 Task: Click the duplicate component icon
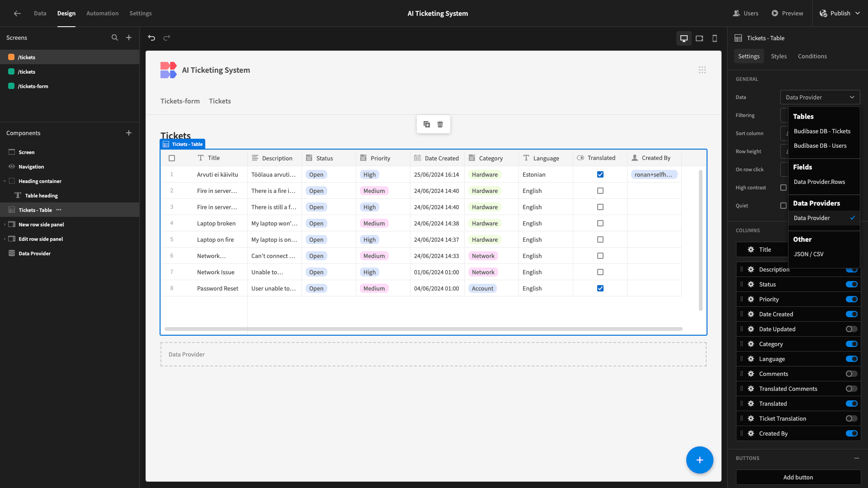point(427,124)
